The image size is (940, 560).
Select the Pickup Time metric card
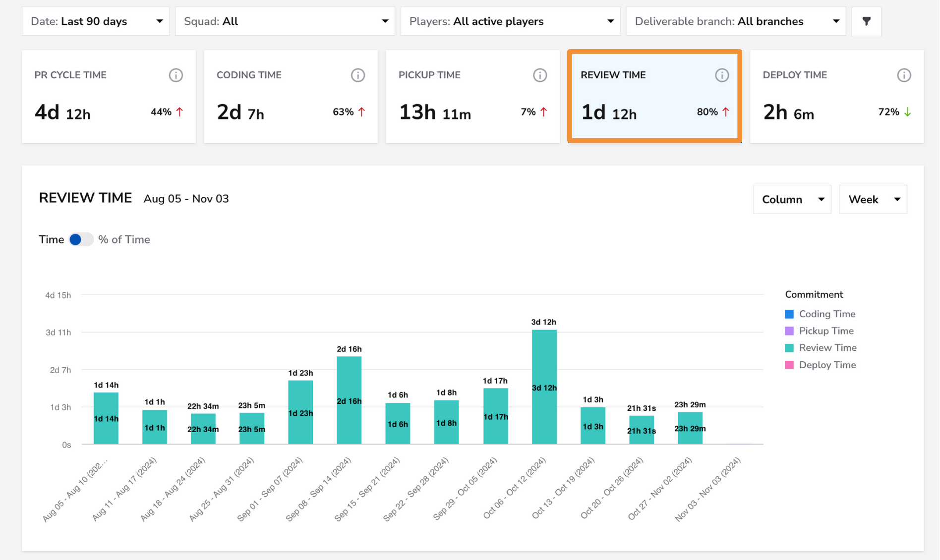point(472,96)
